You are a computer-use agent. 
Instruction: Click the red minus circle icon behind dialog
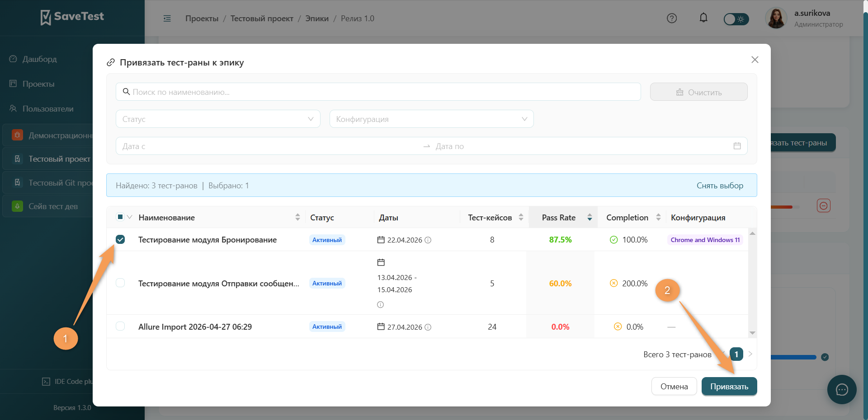coord(824,205)
